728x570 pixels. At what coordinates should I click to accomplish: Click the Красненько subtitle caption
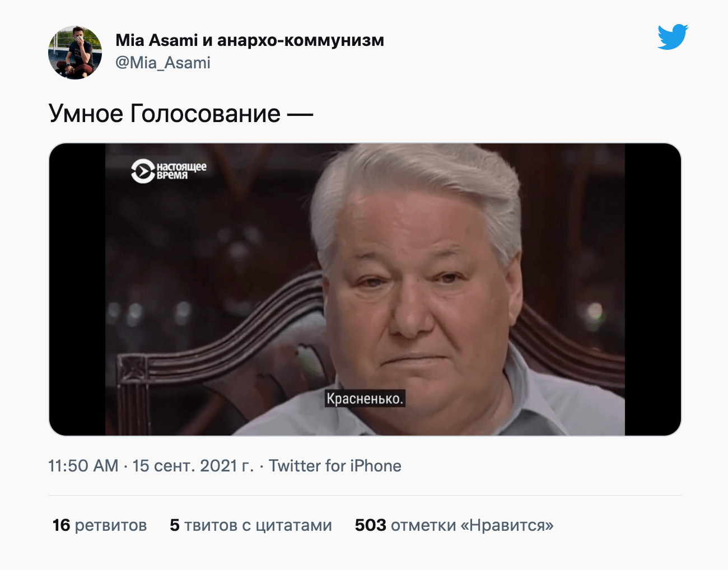[365, 399]
